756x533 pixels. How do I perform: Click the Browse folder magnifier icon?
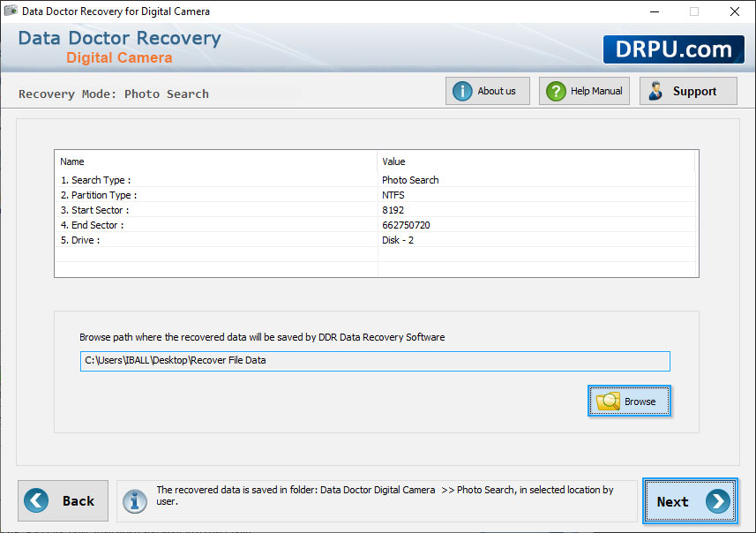608,402
